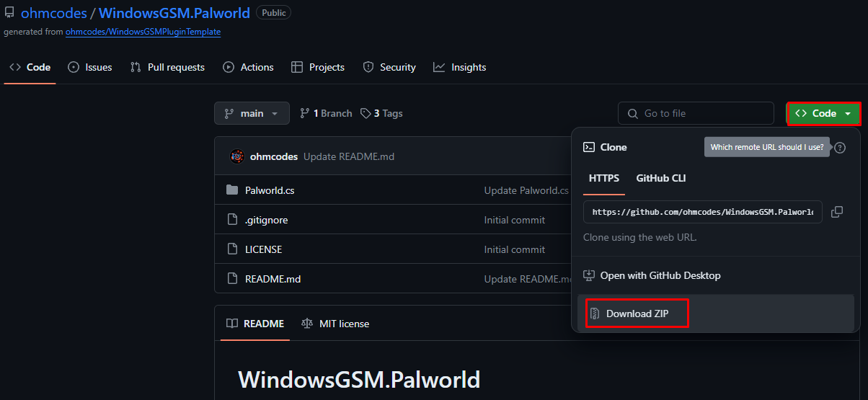This screenshot has width=868, height=400.
Task: Click the README.md file icon
Action: click(x=232, y=278)
